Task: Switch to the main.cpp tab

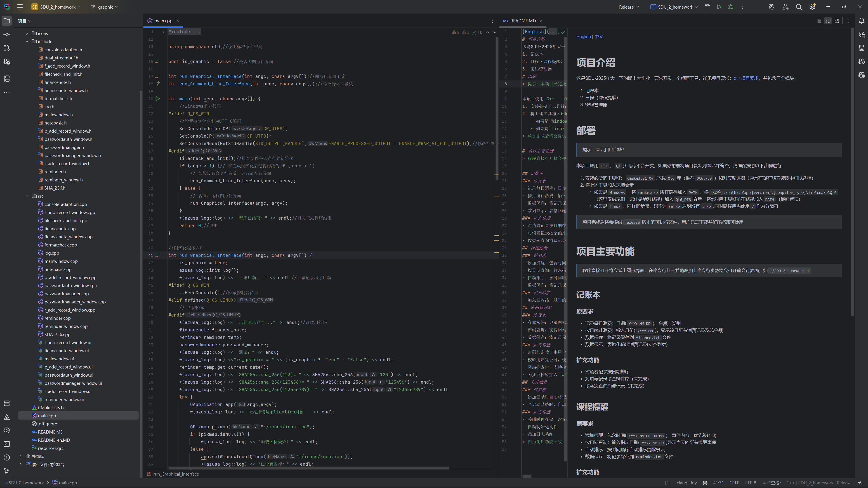Action: 163,21
